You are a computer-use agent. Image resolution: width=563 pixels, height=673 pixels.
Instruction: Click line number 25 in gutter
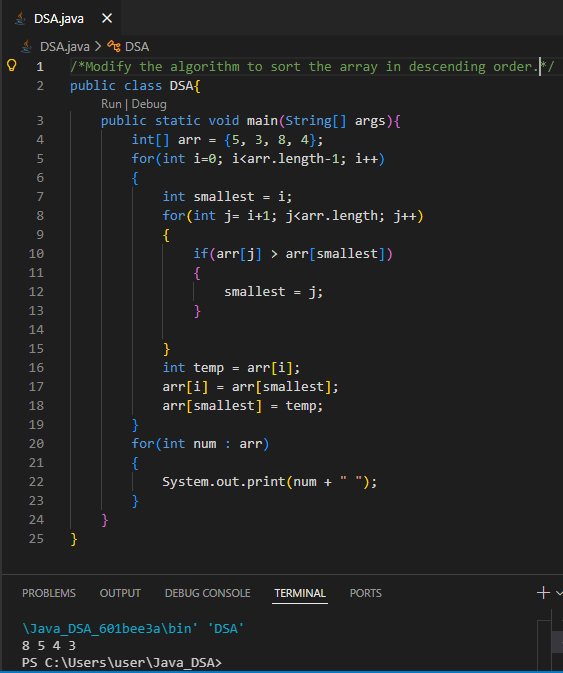pos(36,539)
